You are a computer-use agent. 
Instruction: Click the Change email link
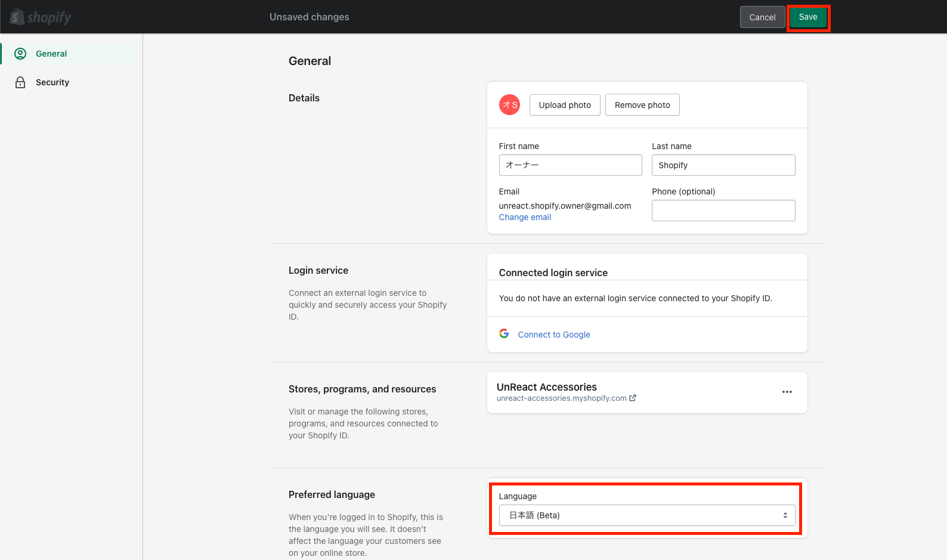point(525,217)
